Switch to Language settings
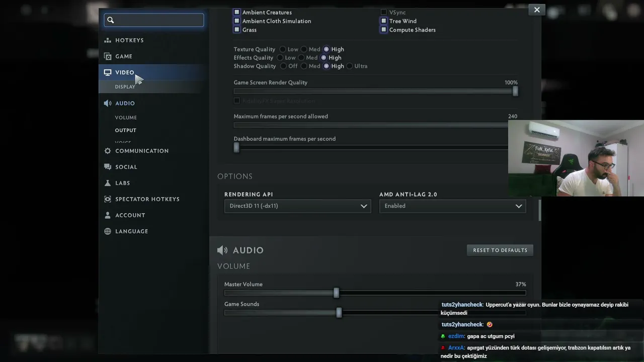 pos(132,231)
